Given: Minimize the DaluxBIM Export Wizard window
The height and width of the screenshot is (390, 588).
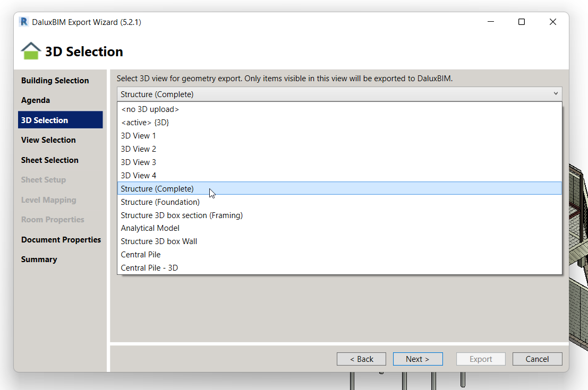Looking at the screenshot, I should (x=490, y=22).
